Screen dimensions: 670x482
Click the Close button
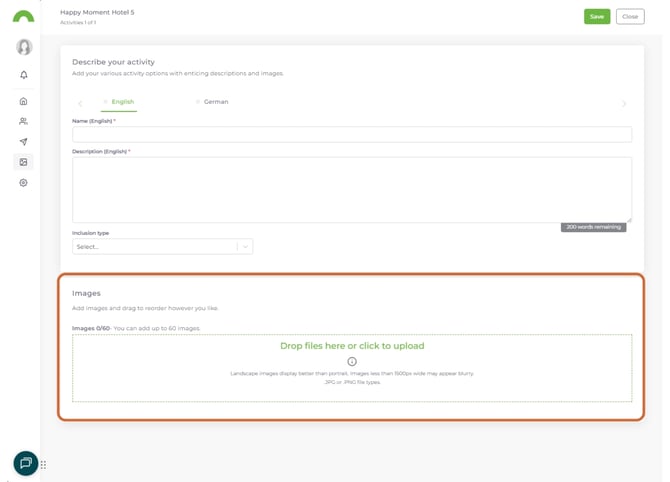[629, 17]
